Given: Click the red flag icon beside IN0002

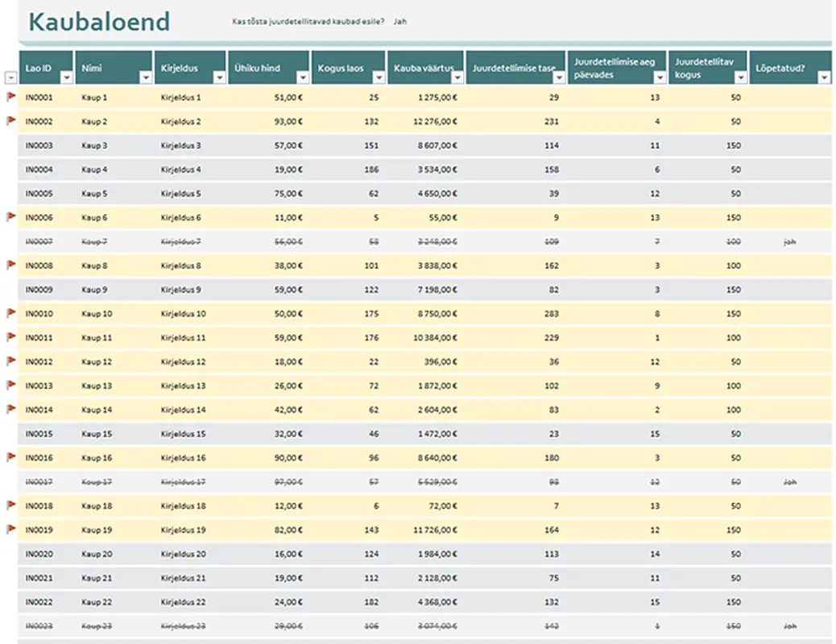Looking at the screenshot, I should point(11,121).
